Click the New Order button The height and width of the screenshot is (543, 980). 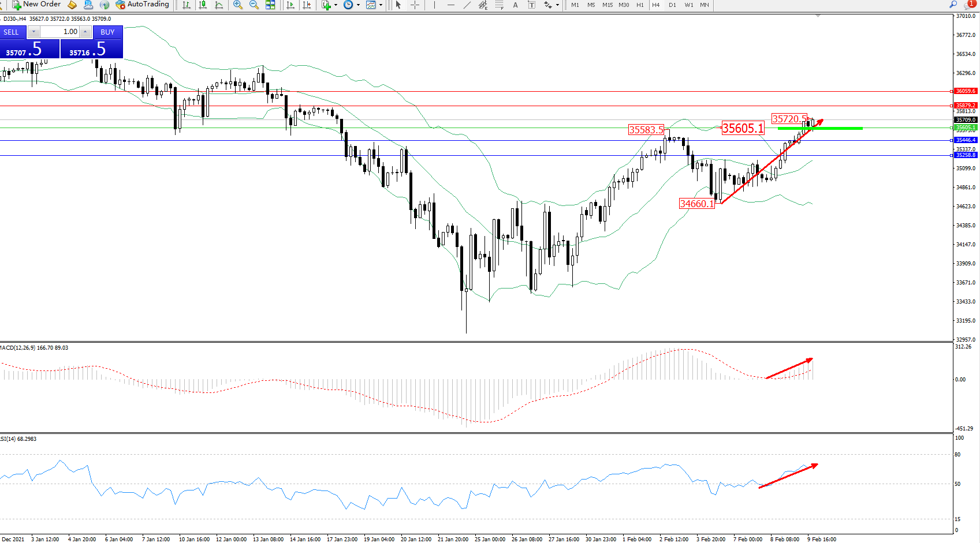click(x=36, y=5)
